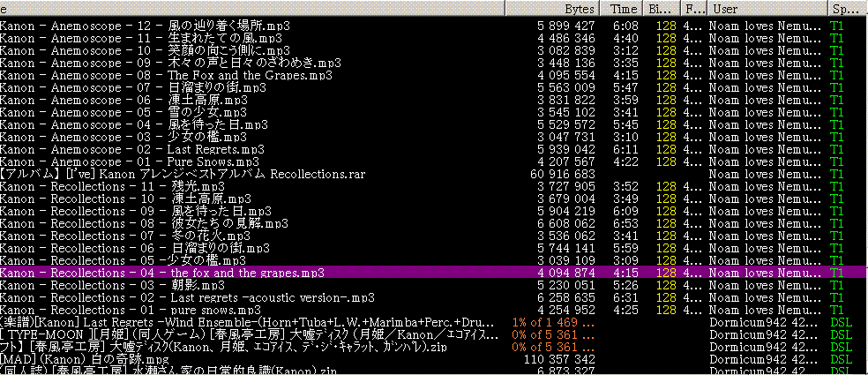868x375 pixels.
Task: Click '0% of 5 361 ...' in the .zip row
Action: point(554,348)
